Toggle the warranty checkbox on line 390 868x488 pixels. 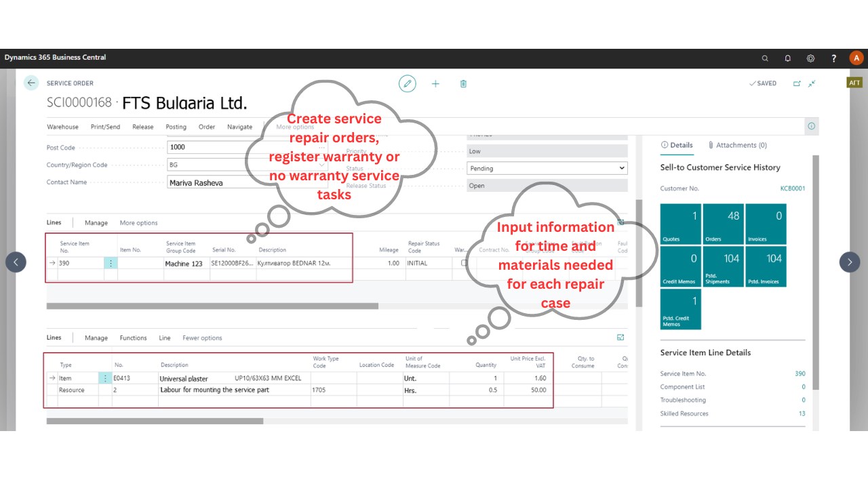(465, 263)
